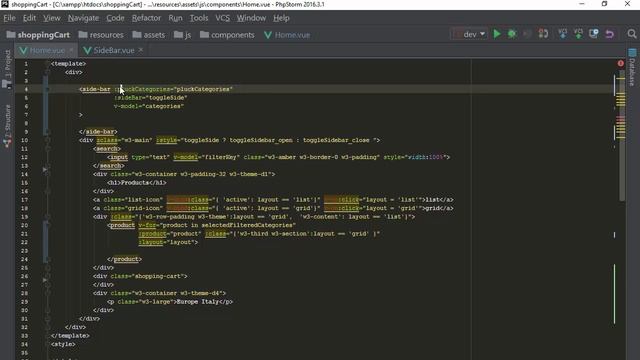640x360 pixels.
Task: Collapse the side-bar tag fold at line 4
Action: [x=47, y=89]
